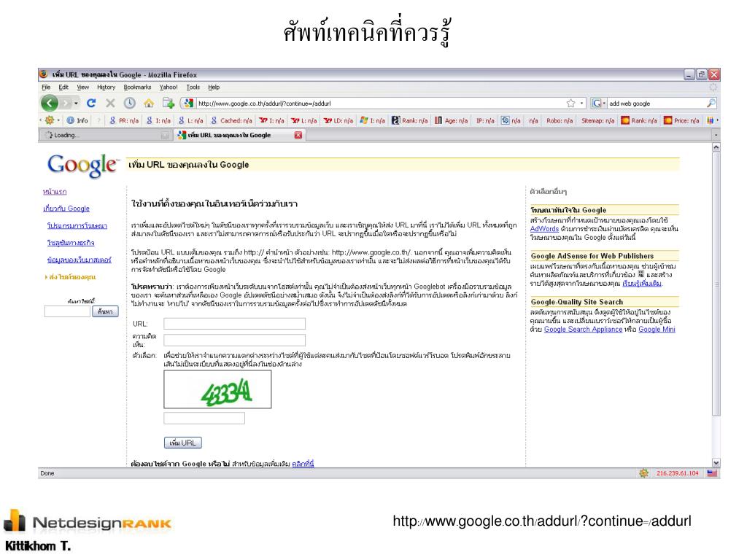
Task: Open the Google Mini link
Action: [x=657, y=329]
